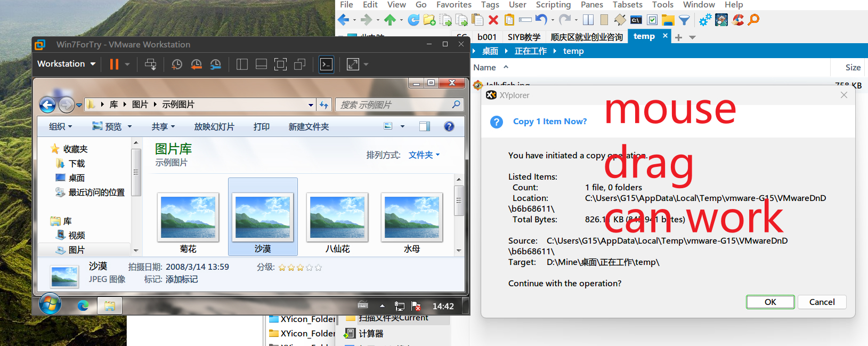
Task: Click 打印 in explorer toolbar
Action: point(262,127)
